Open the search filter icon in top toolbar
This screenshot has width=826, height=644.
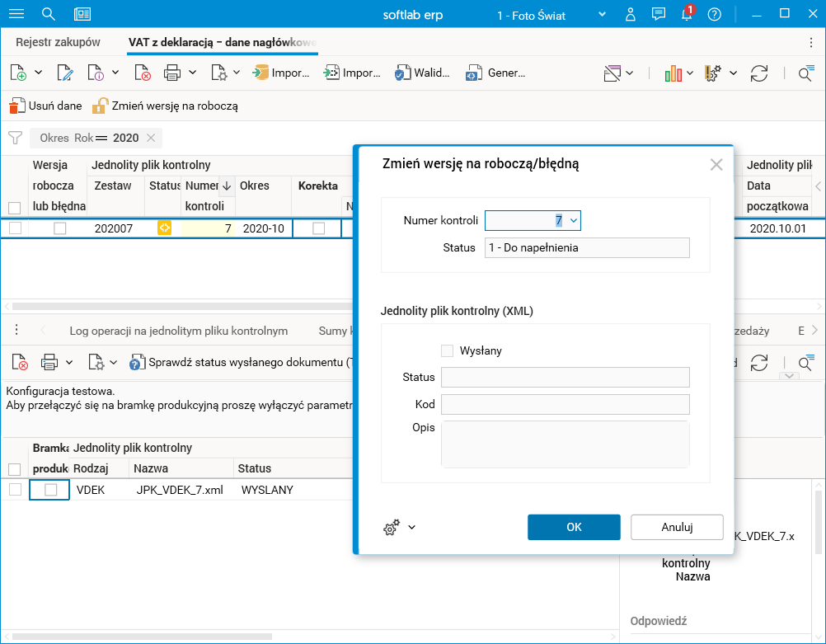pos(806,73)
